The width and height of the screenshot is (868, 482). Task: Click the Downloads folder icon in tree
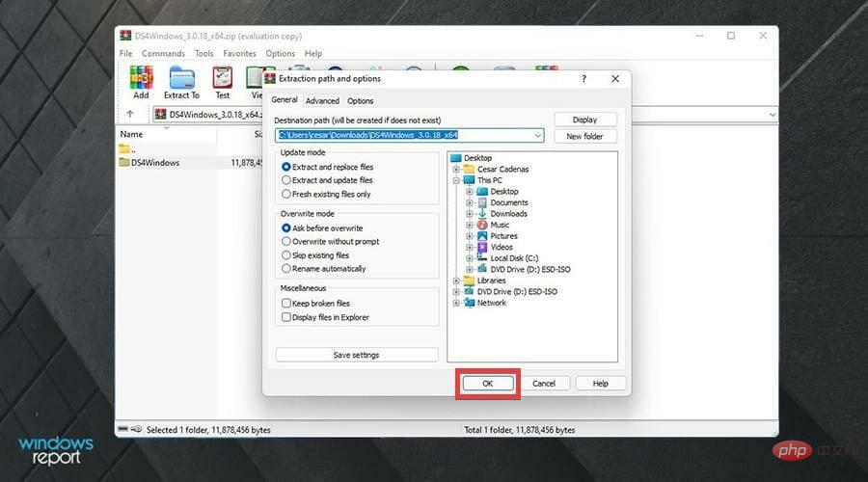(482, 214)
